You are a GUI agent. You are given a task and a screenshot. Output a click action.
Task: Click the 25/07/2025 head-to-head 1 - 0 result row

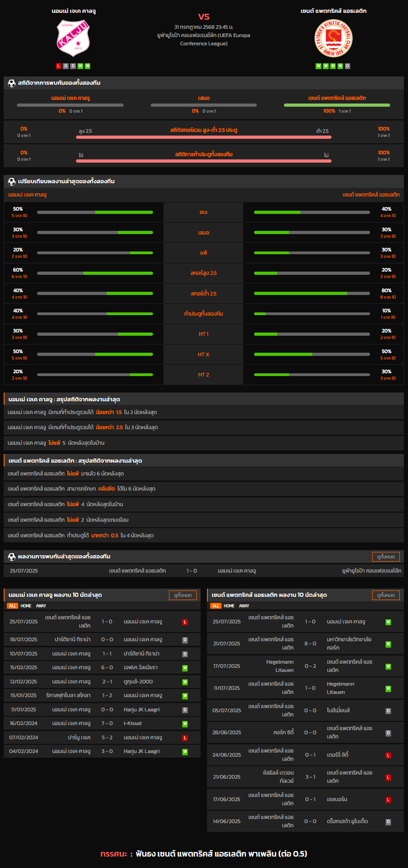[204, 571]
